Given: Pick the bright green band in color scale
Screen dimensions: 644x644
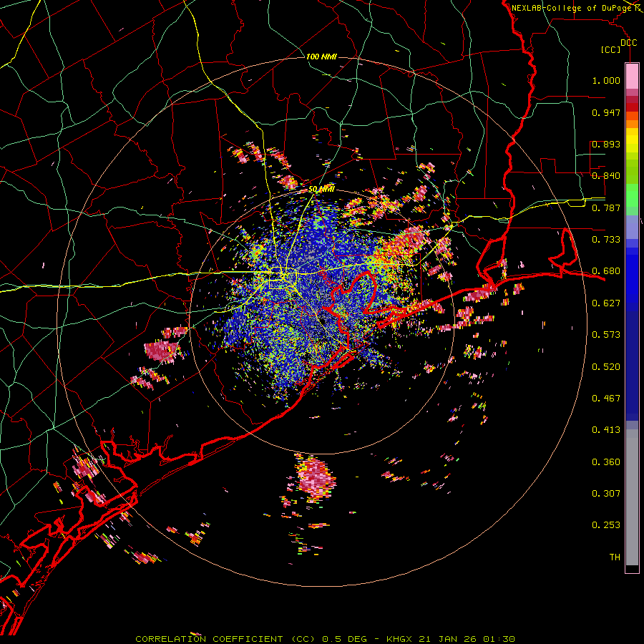Looking at the screenshot, I should coord(632,195).
